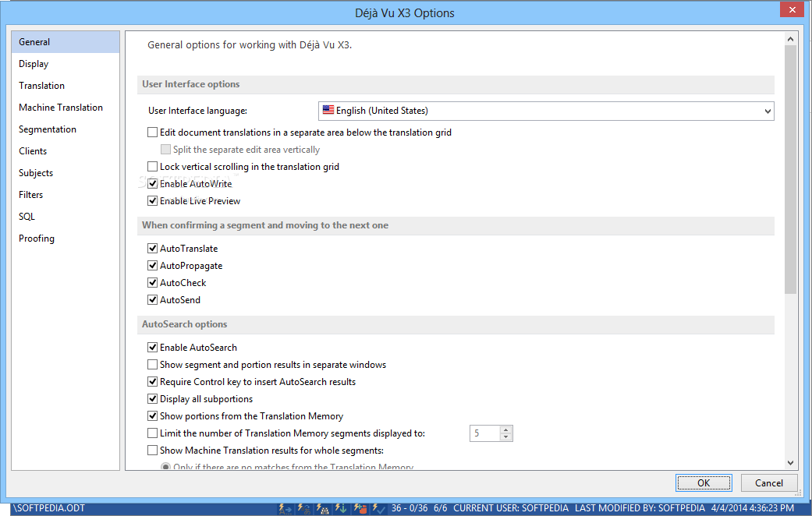Screen dimensions: 812x516
Task: Click the US flag icon in the language box
Action: [x=328, y=110]
